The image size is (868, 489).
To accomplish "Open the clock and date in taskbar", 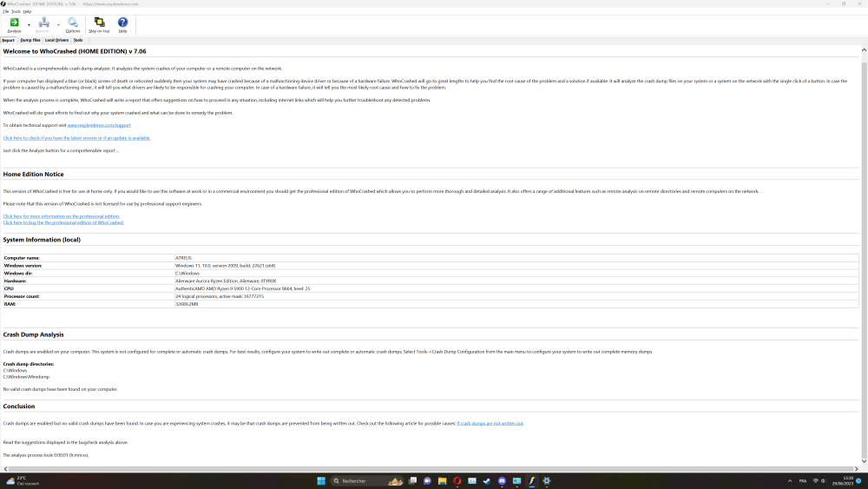I will point(843,480).
